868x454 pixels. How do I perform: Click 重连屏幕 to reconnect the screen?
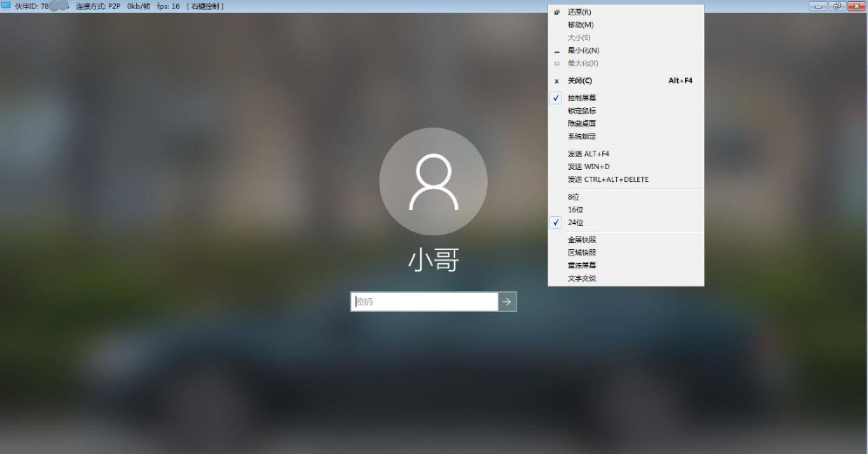626,265
